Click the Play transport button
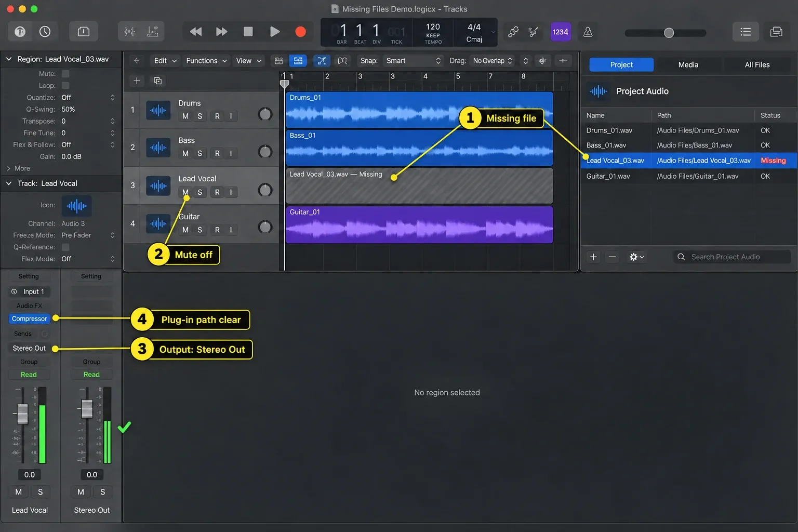 tap(275, 32)
